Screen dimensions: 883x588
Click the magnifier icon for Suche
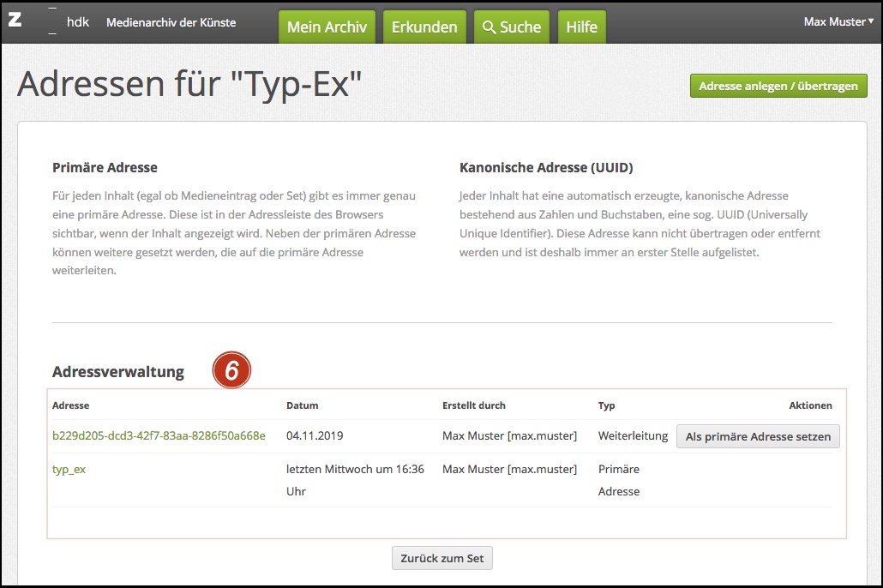pyautogui.click(x=490, y=27)
